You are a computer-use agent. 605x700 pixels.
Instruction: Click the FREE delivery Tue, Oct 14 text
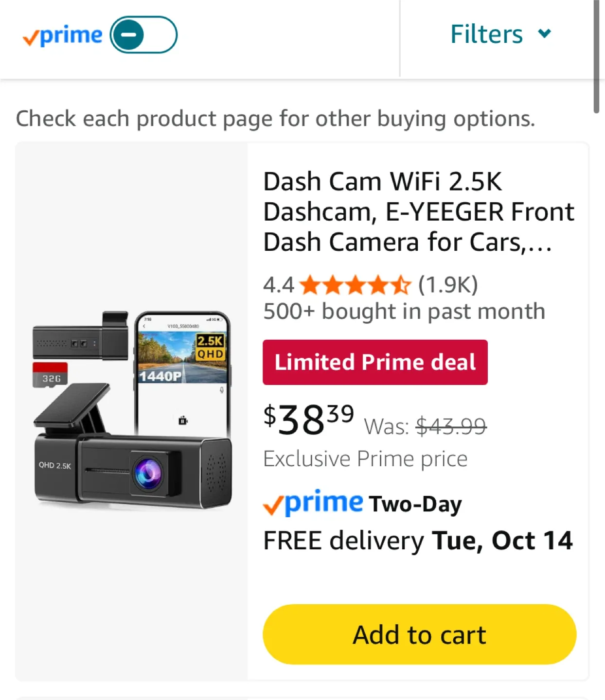[418, 541]
